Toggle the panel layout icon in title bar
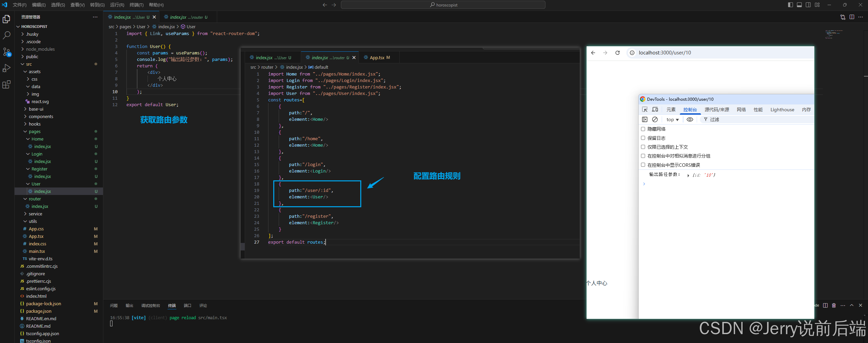The width and height of the screenshot is (868, 343). click(799, 5)
